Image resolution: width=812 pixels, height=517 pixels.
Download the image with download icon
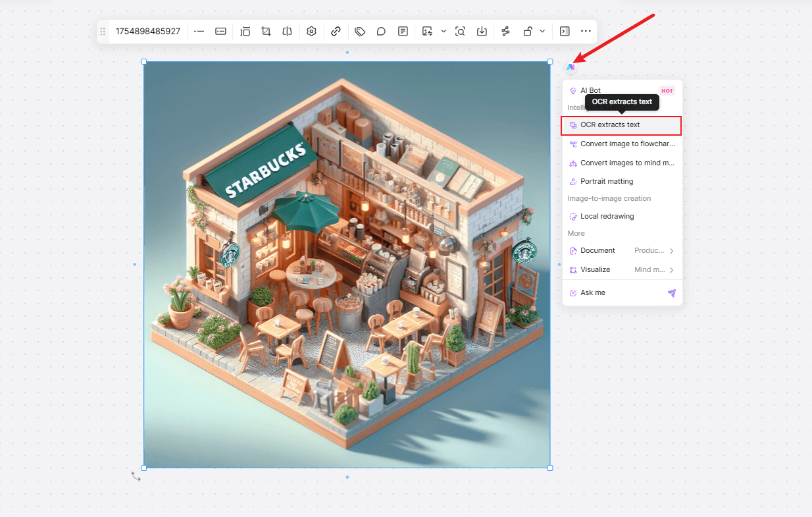click(x=482, y=31)
